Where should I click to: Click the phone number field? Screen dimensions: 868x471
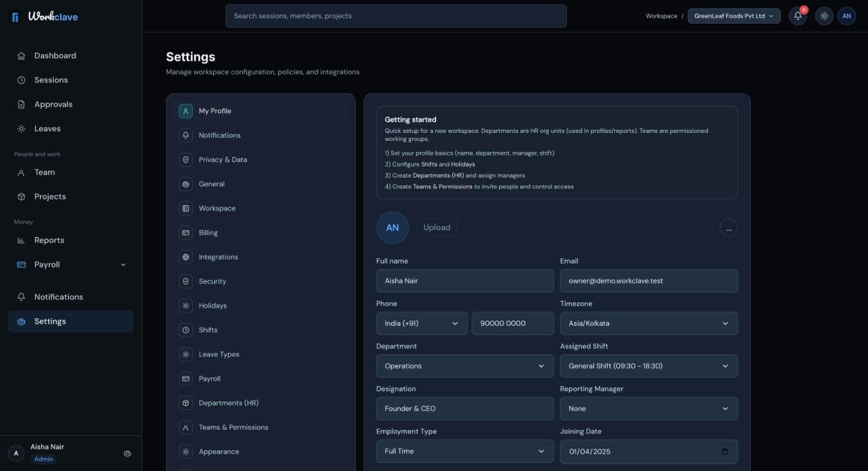pos(513,324)
